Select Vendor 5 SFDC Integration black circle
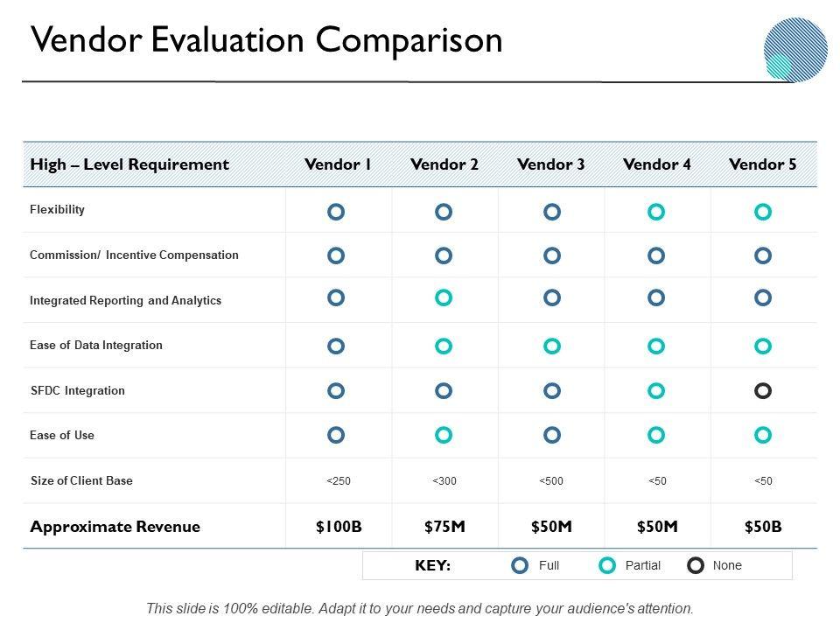Screen dimensions: 840x630 [x=763, y=390]
